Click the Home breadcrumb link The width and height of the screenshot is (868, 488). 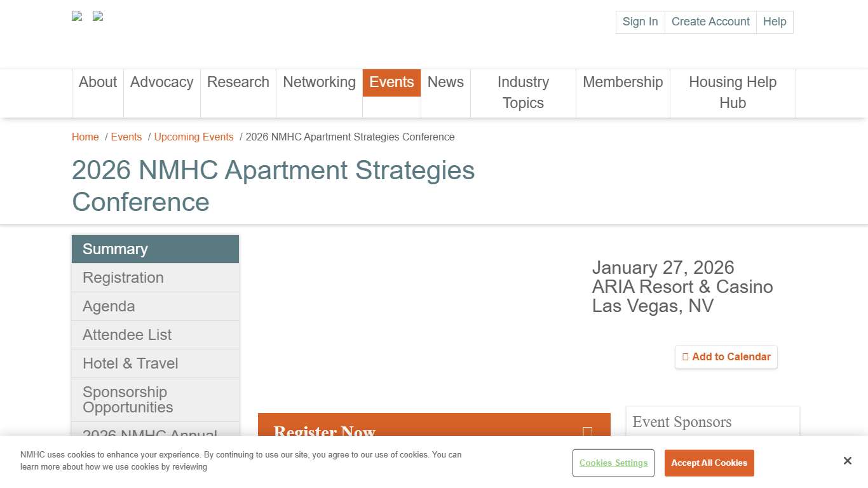pyautogui.click(x=85, y=137)
